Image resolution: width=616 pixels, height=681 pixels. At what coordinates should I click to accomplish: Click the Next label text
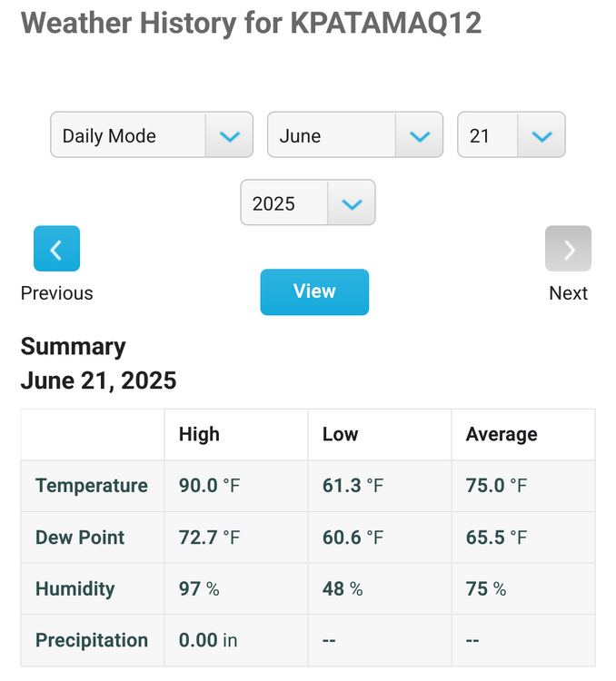click(568, 293)
